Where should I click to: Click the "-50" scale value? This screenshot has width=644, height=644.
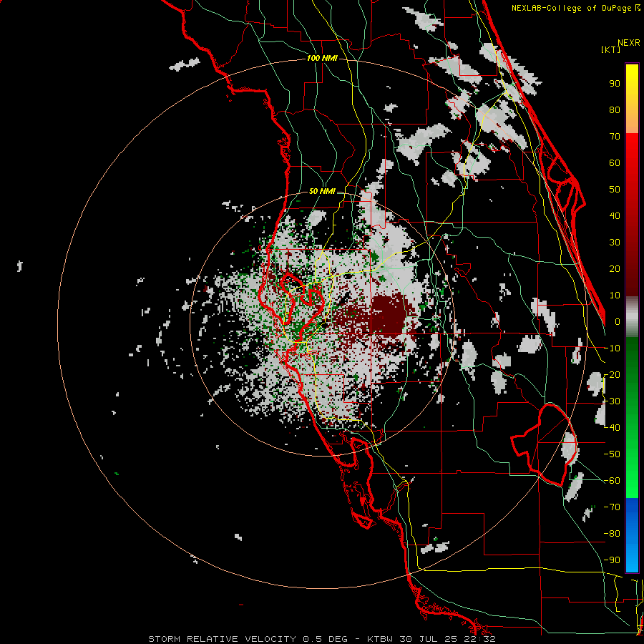pyautogui.click(x=612, y=454)
